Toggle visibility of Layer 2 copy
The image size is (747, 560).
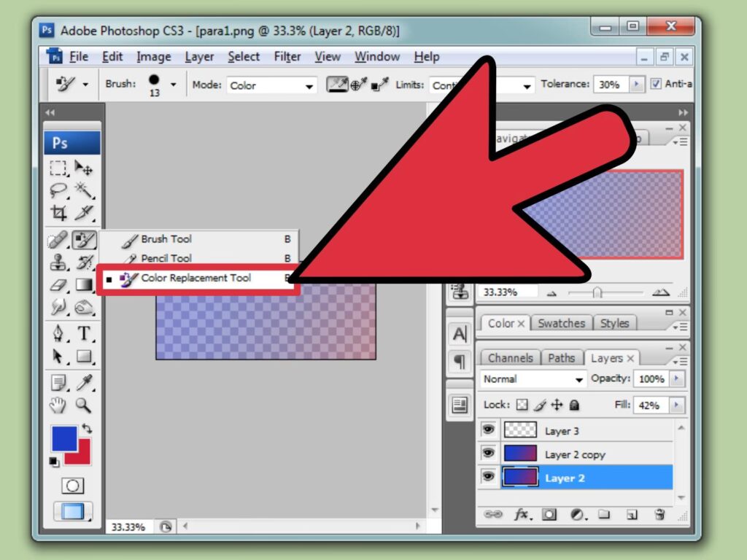pyautogui.click(x=488, y=454)
